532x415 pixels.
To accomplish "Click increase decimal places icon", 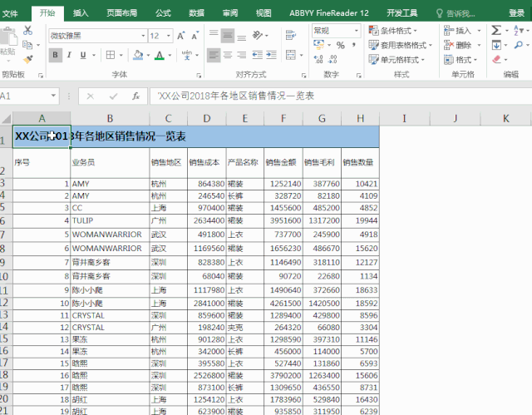I will pyautogui.click(x=318, y=59).
